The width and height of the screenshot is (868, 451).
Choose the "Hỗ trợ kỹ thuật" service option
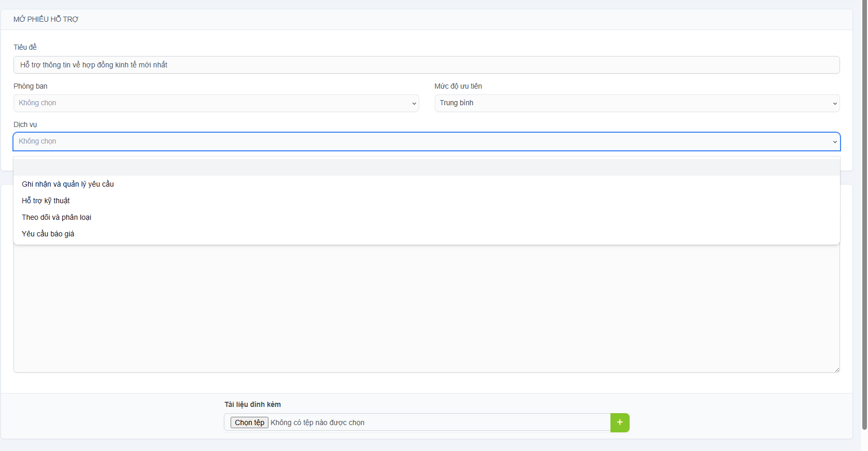click(x=46, y=201)
